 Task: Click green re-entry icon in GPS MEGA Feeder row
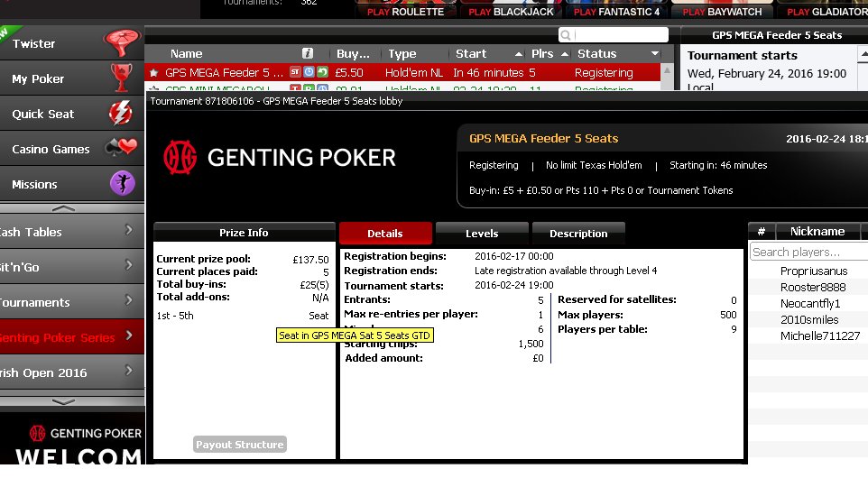coord(322,72)
